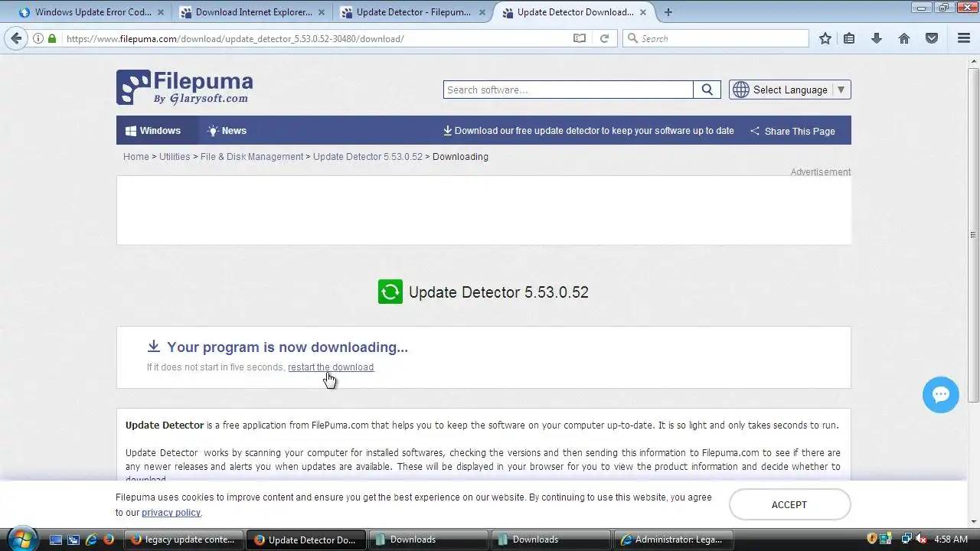Image resolution: width=980 pixels, height=551 pixels.
Task: Click the restart the download link
Action: point(331,367)
